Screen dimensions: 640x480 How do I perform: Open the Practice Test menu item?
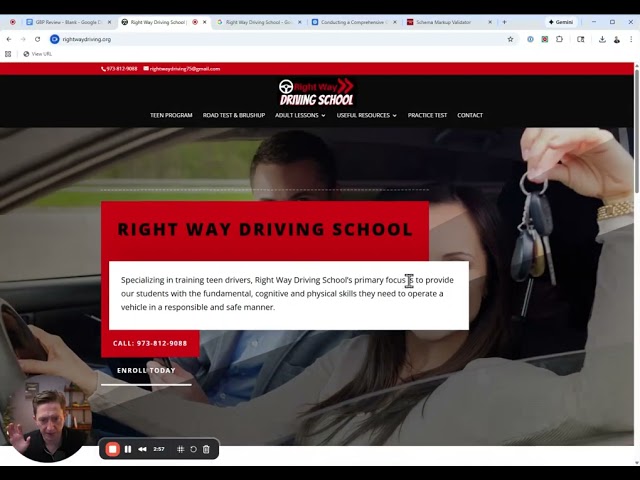pos(427,115)
